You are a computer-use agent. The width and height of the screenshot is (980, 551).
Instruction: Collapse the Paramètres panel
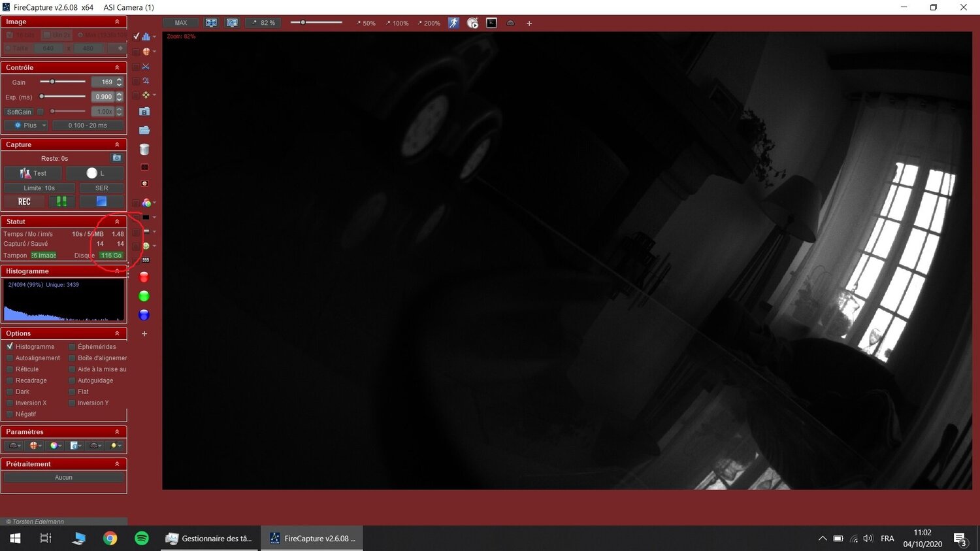(x=117, y=432)
